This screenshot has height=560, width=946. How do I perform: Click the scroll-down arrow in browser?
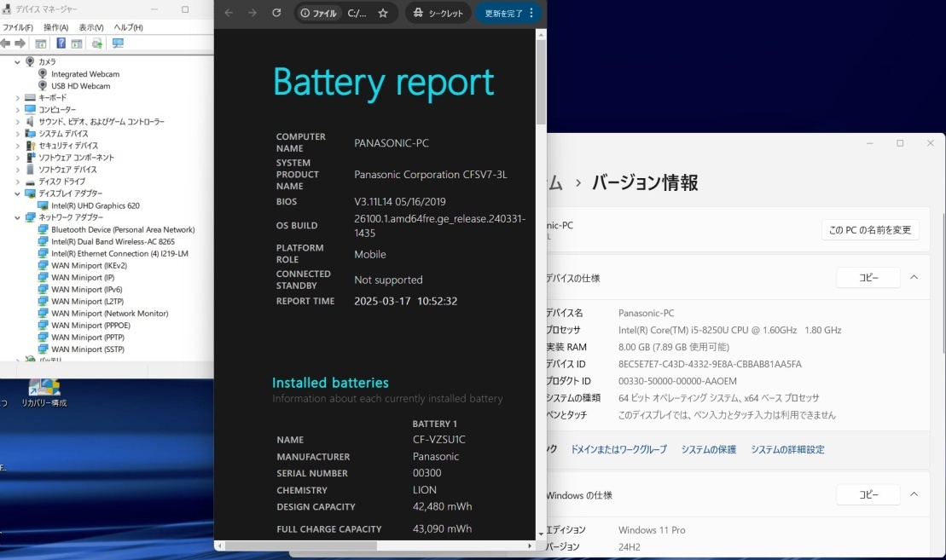tap(541, 534)
